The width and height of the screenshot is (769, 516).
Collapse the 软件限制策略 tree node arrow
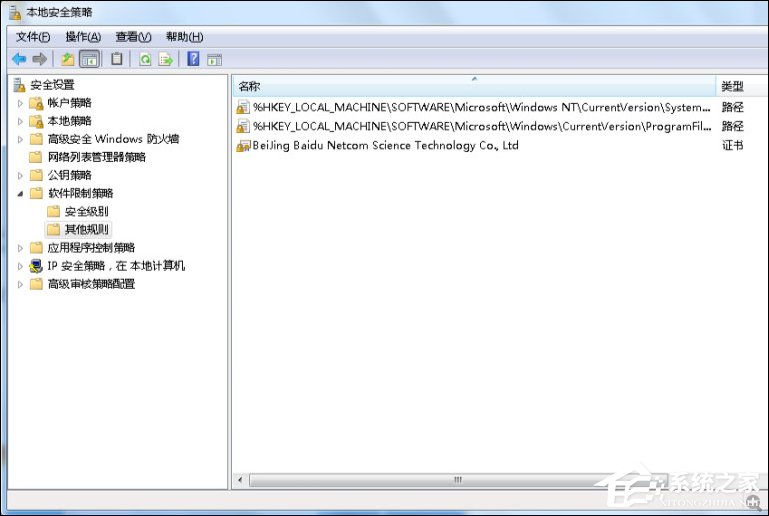[x=20, y=193]
